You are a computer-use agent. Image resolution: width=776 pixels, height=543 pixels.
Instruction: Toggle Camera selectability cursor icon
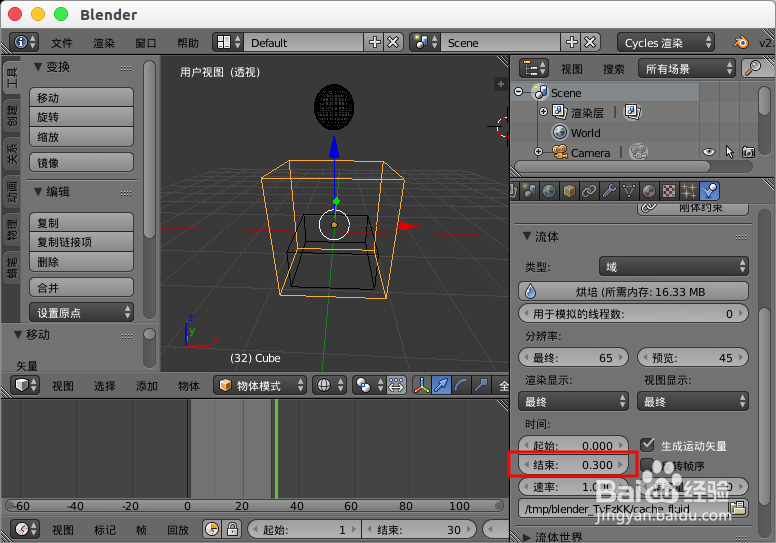tap(729, 152)
